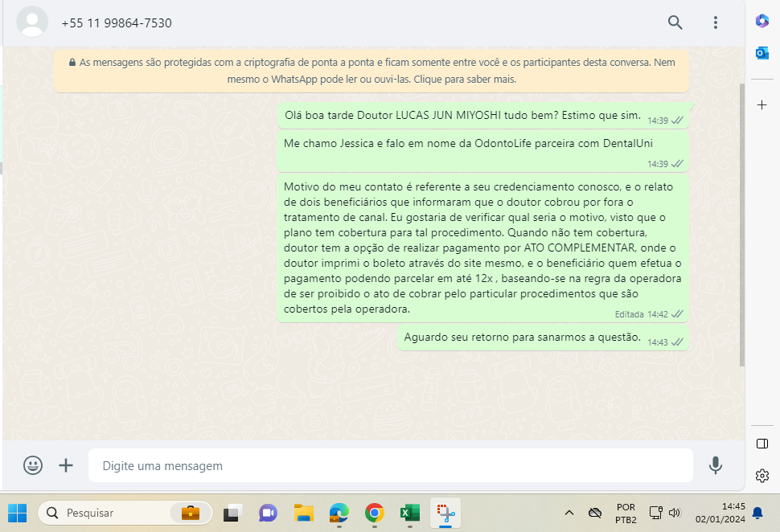This screenshot has width=780, height=532.
Task: Search within this conversation
Action: point(675,23)
